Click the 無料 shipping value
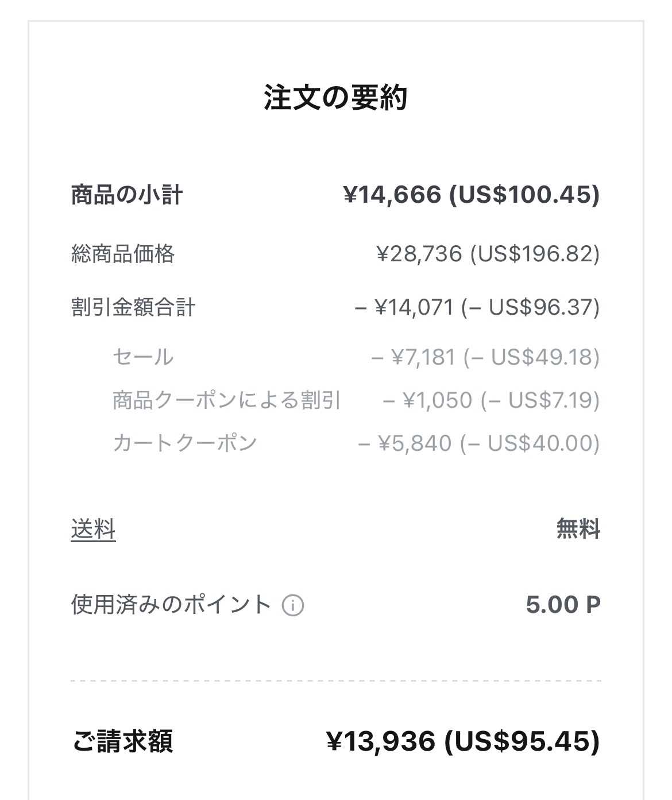 (x=578, y=529)
